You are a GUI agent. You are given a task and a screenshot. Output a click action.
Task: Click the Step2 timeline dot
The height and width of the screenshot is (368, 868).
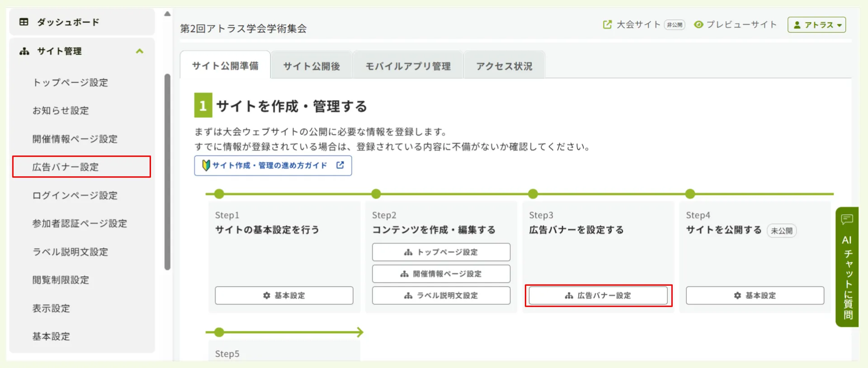coord(376,194)
